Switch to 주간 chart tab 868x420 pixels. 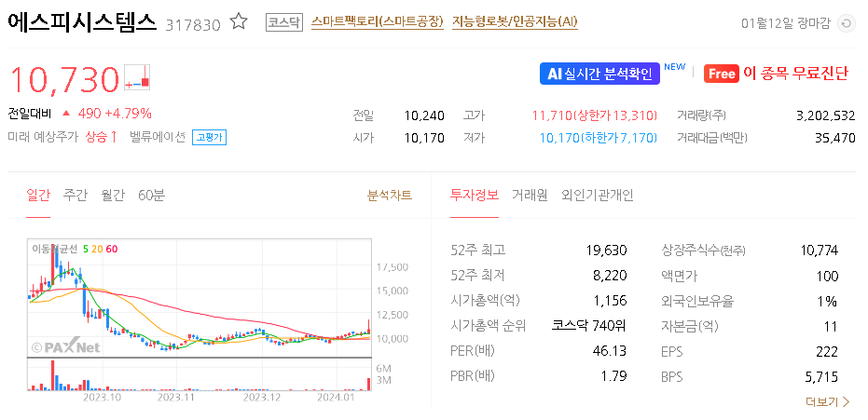coord(76,195)
